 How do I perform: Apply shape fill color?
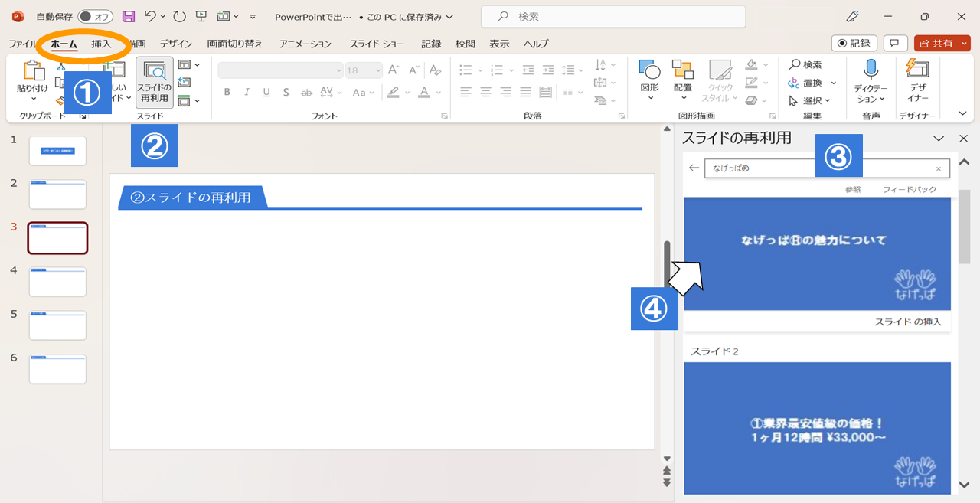[x=752, y=64]
